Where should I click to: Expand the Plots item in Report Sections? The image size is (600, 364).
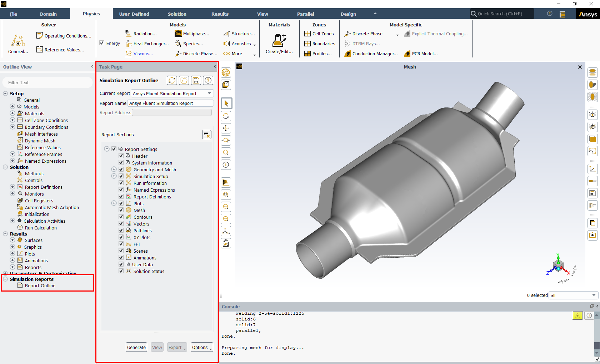point(114,203)
